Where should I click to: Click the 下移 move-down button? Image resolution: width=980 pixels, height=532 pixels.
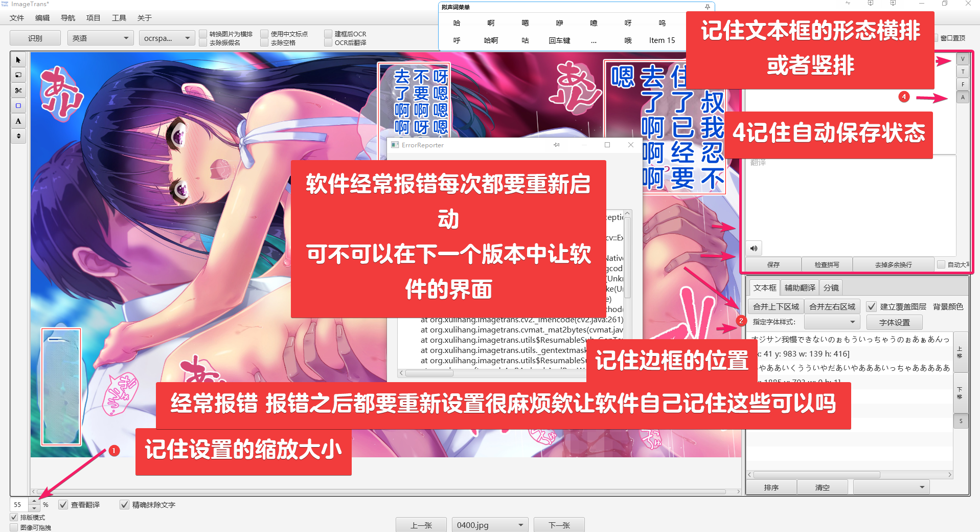(x=960, y=393)
